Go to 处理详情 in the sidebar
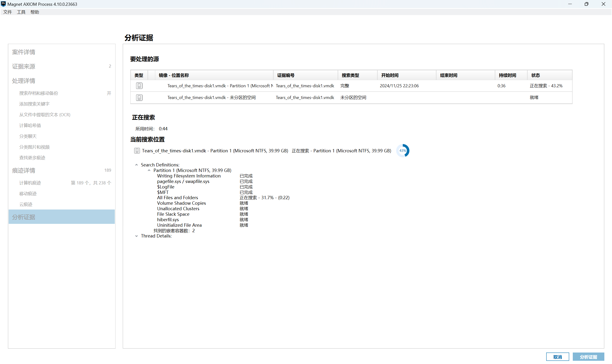Screen dimensions: 612x364 (x=23, y=81)
